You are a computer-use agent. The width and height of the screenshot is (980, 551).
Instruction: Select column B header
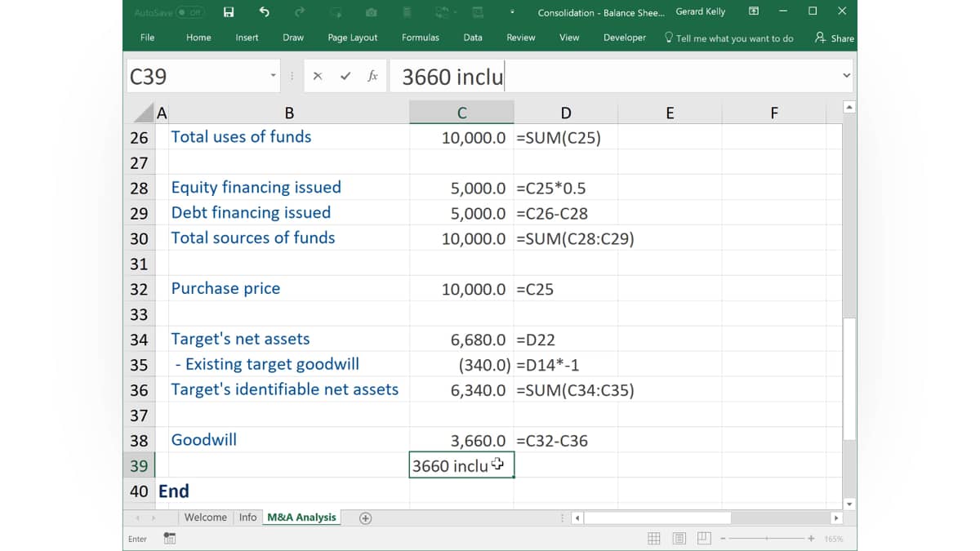[289, 113]
